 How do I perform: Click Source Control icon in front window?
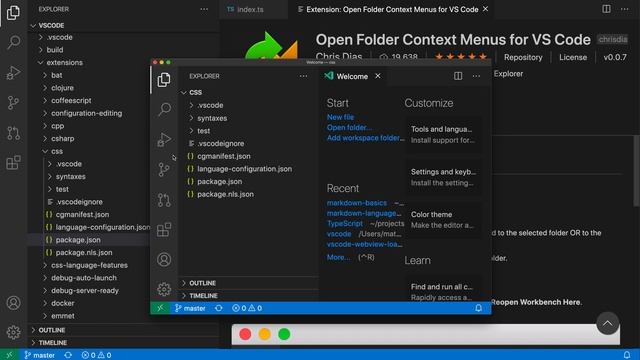(x=164, y=169)
